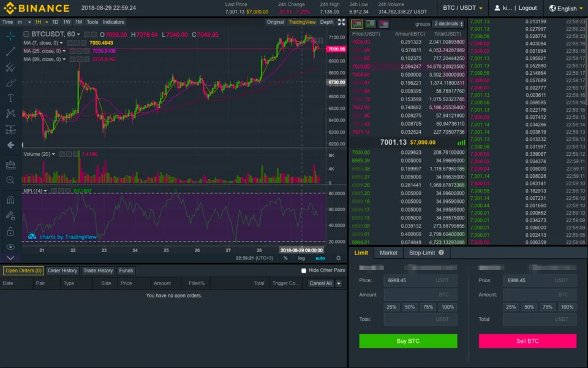Hide the MA 7 indicator
Viewport: 588px width, 368px height.
pyautogui.click(x=70, y=43)
